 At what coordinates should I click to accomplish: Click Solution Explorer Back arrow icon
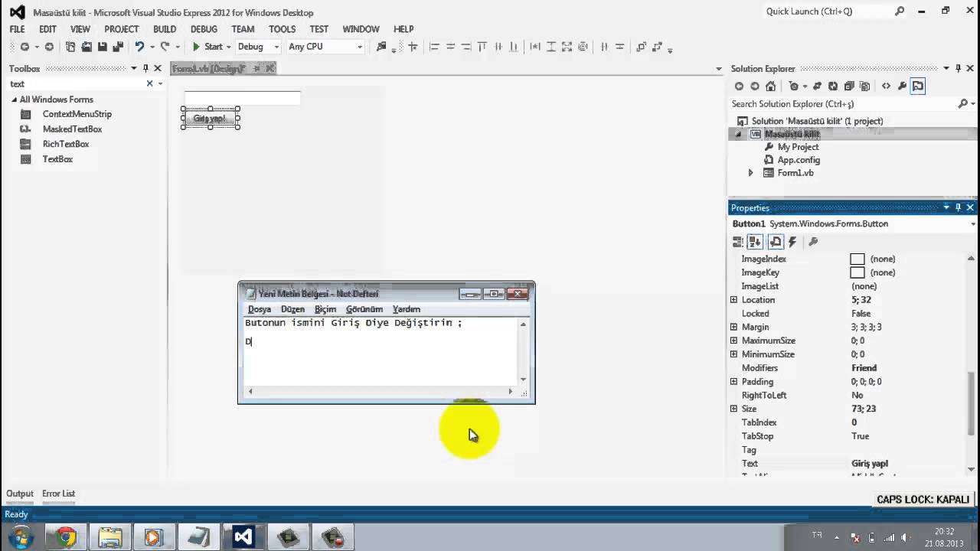[x=739, y=86]
